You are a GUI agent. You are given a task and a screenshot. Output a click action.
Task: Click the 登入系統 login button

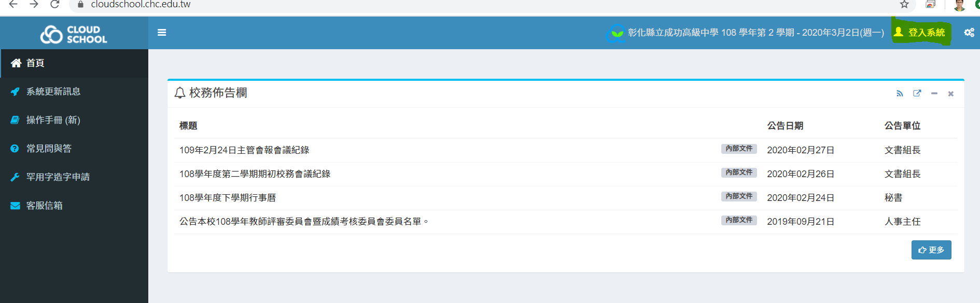[921, 32]
